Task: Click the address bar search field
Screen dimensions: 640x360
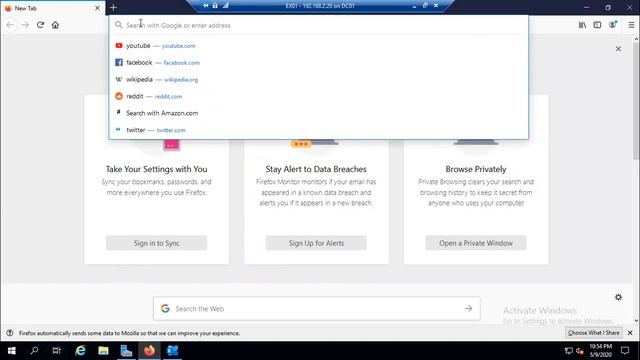Action: coord(318,25)
